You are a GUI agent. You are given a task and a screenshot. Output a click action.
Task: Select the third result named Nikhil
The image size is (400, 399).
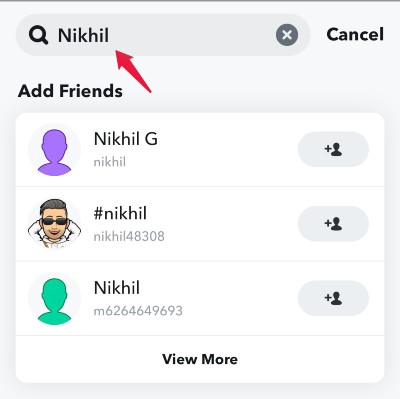coord(117,288)
